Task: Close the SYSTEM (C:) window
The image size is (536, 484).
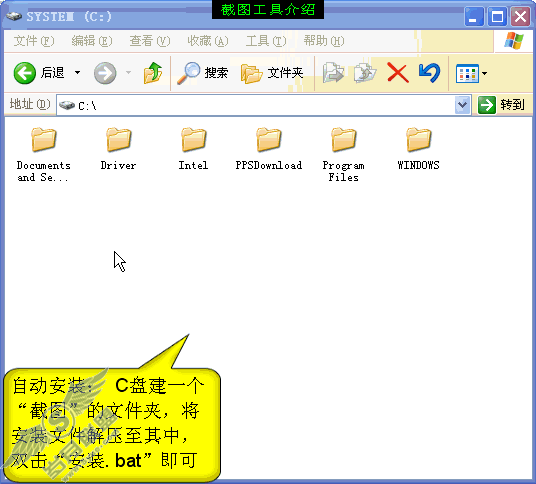Action: tap(520, 16)
